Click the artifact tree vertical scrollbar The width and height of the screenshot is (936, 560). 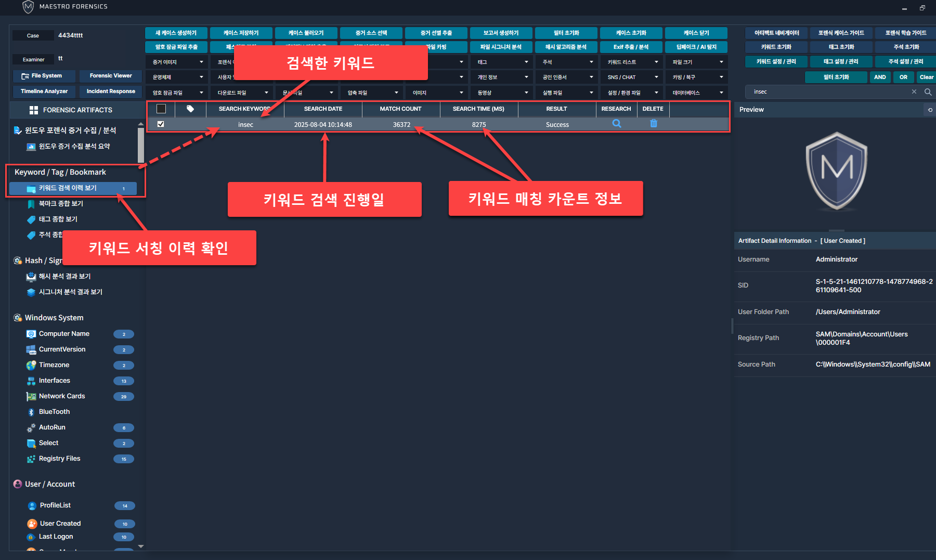click(140, 146)
